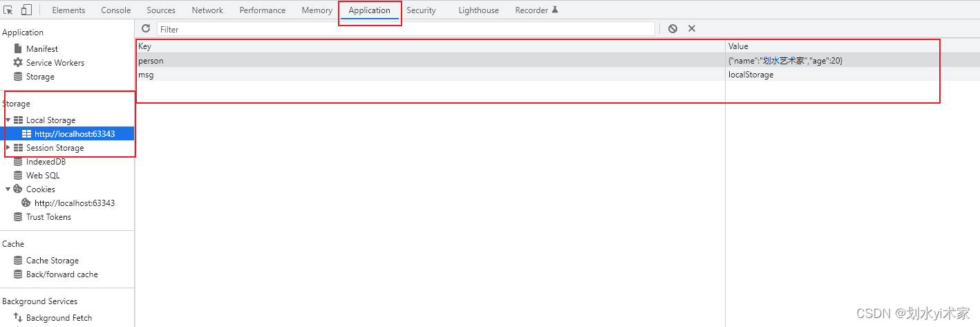Activate the inspect element picker icon
The width and height of the screenshot is (980, 327).
[8, 10]
